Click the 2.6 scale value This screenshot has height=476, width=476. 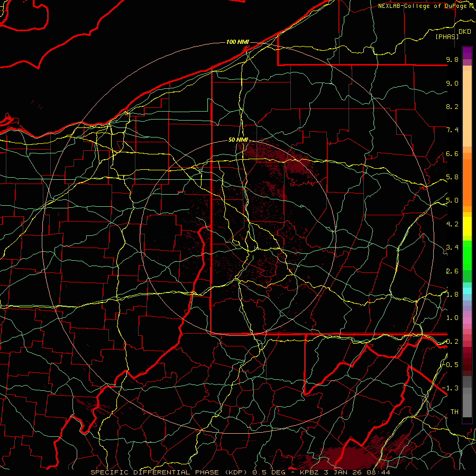(x=452, y=271)
